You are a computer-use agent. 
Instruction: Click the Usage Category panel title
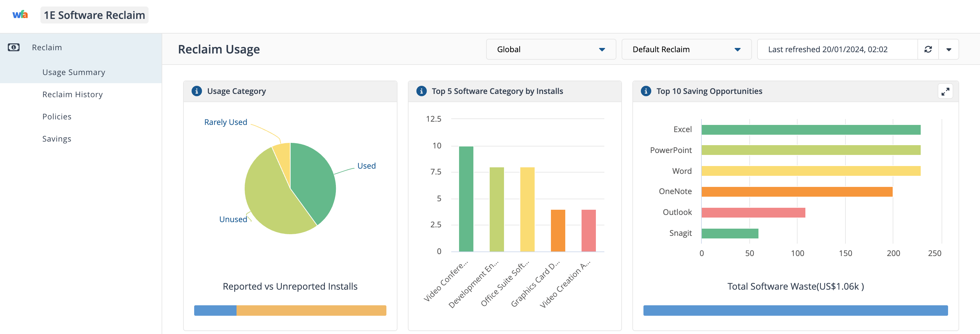[x=236, y=91]
